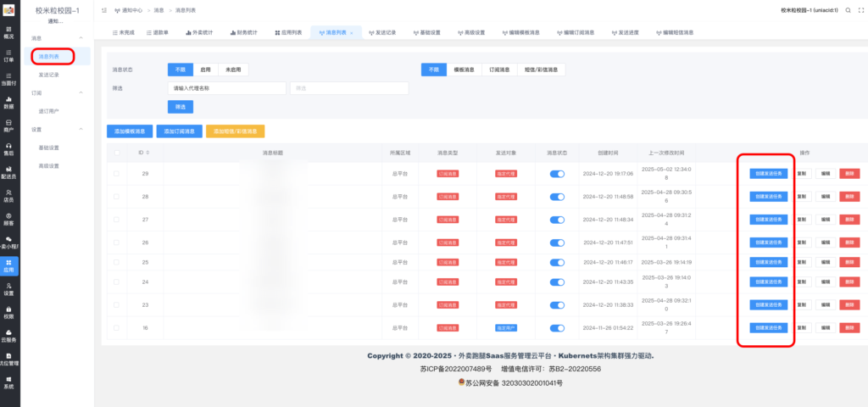Open 顾客 in the dark sidebar

coord(8,219)
